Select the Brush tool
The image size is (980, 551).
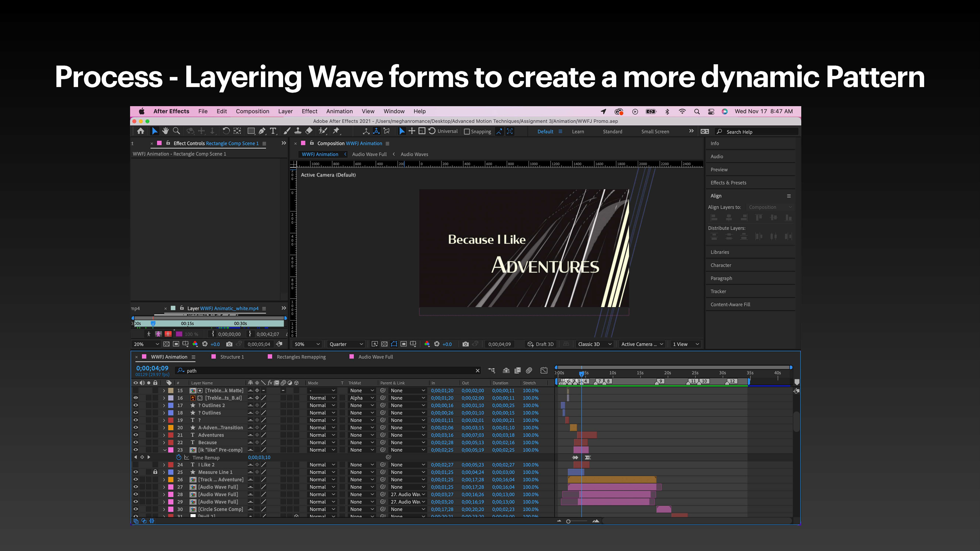pyautogui.click(x=287, y=131)
